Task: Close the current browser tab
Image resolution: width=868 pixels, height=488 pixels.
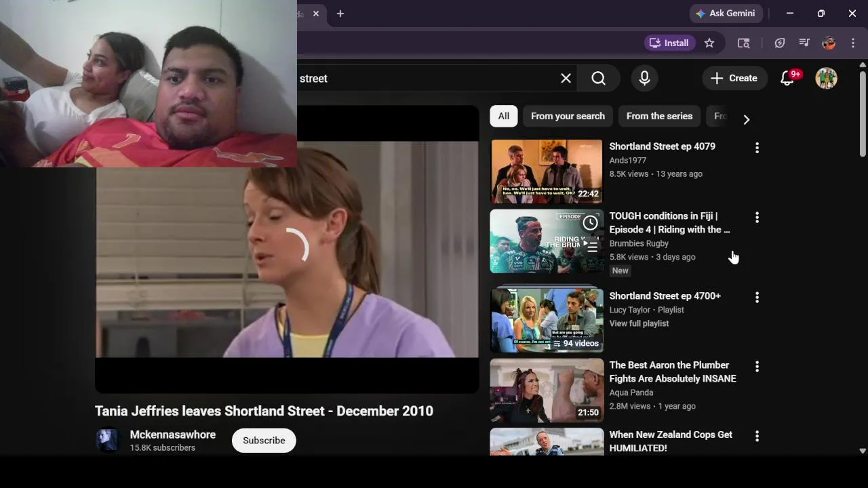Action: click(x=316, y=14)
